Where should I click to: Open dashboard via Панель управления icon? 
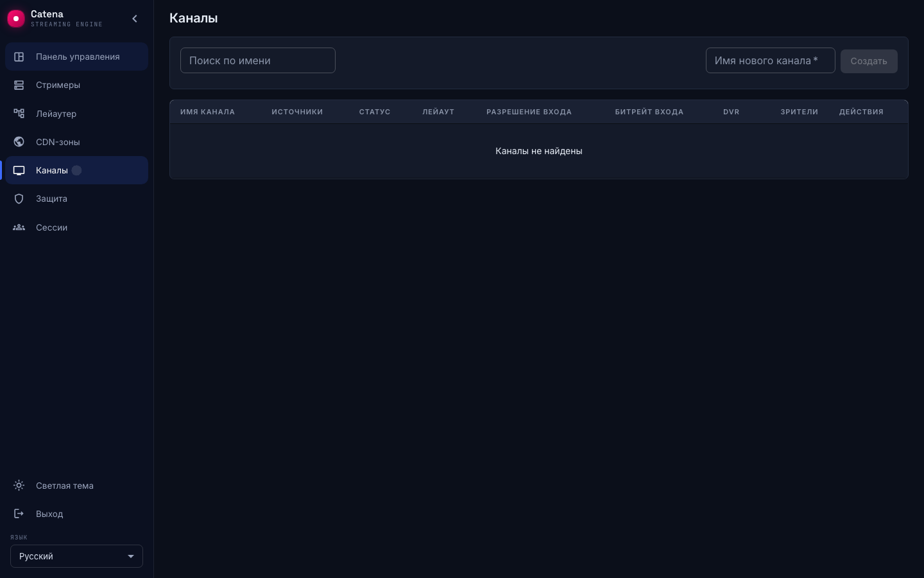point(19,57)
